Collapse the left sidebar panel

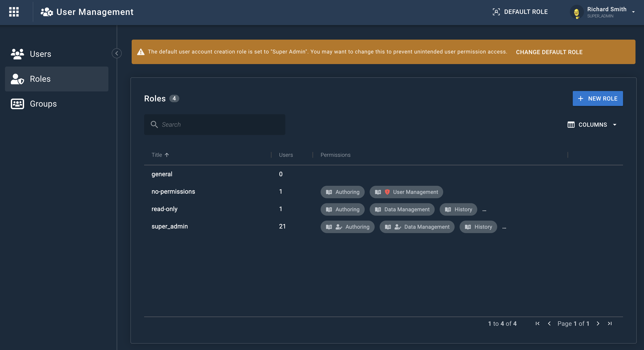click(117, 53)
